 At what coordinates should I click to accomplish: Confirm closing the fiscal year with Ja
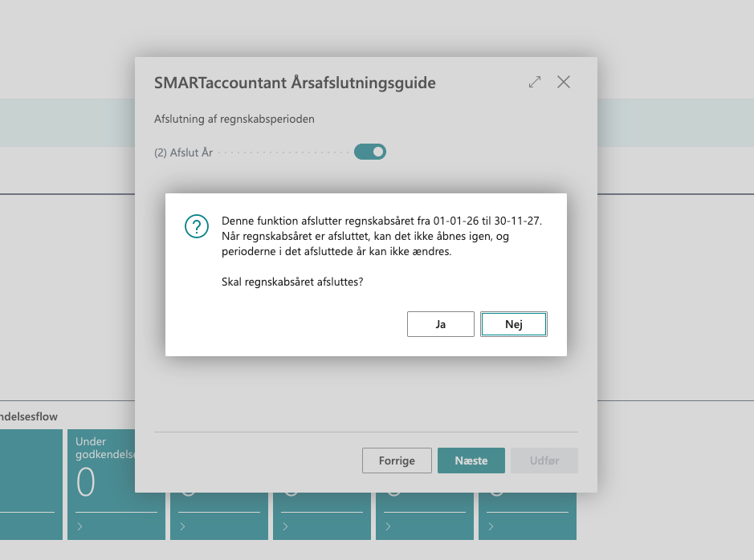(x=441, y=324)
